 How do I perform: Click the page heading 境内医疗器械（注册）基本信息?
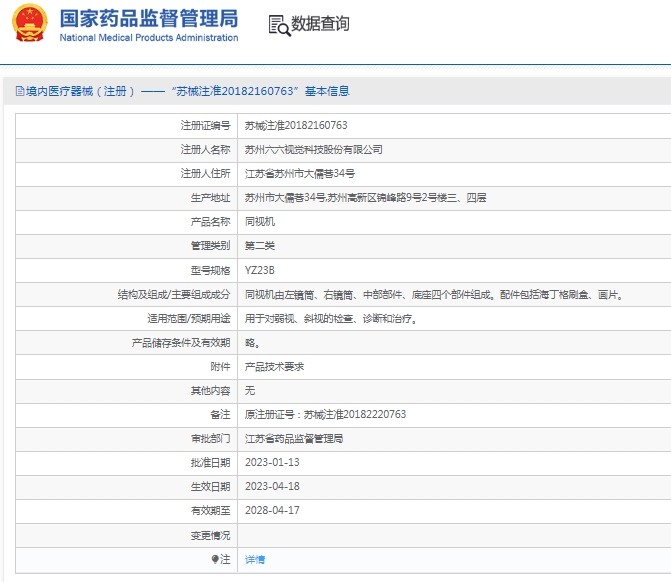[x=187, y=91]
